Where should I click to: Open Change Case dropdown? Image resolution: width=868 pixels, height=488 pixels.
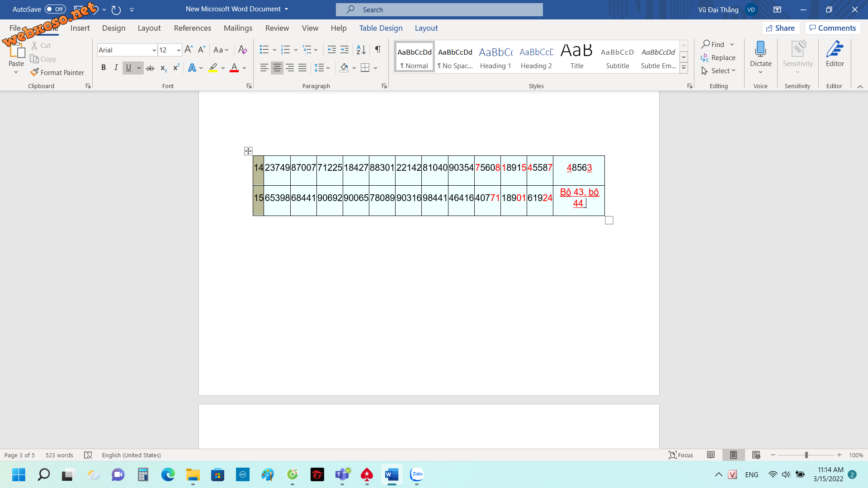(221, 50)
